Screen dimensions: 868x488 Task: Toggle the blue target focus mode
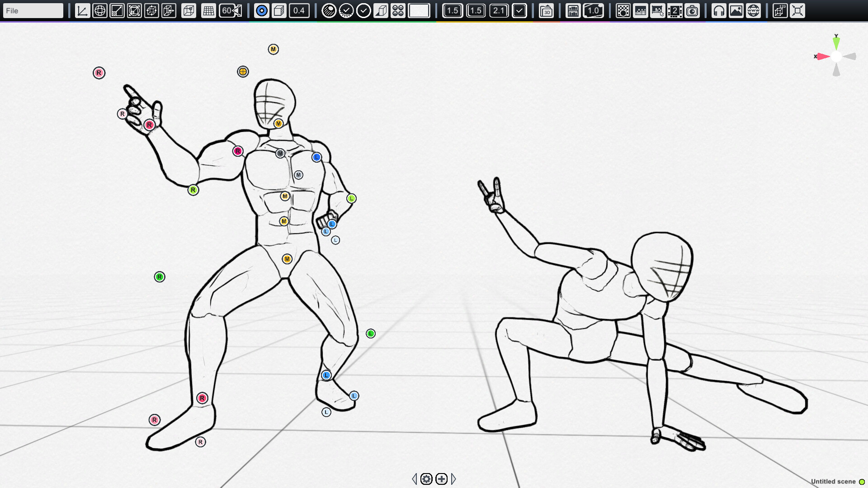[261, 10]
